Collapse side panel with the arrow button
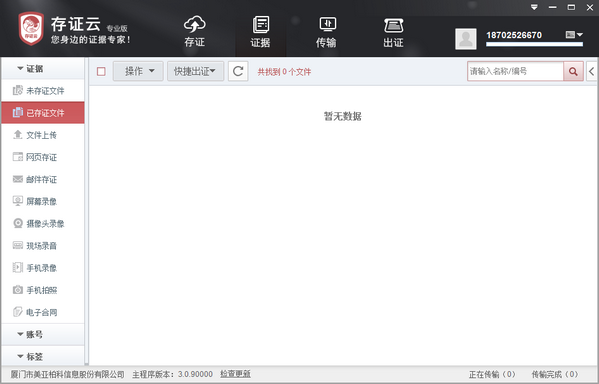 [591, 71]
